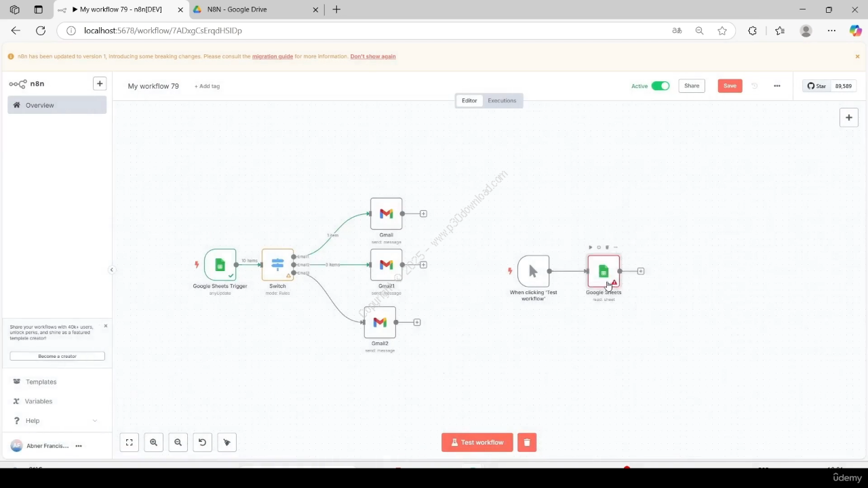
Task: Dismiss the become-a-creator promo card
Action: pyautogui.click(x=106, y=326)
